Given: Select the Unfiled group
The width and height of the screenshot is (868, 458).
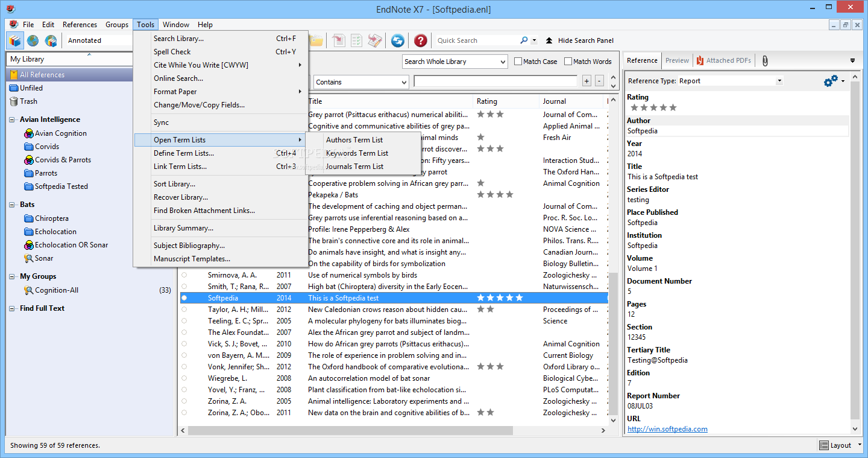Looking at the screenshot, I should [x=31, y=88].
